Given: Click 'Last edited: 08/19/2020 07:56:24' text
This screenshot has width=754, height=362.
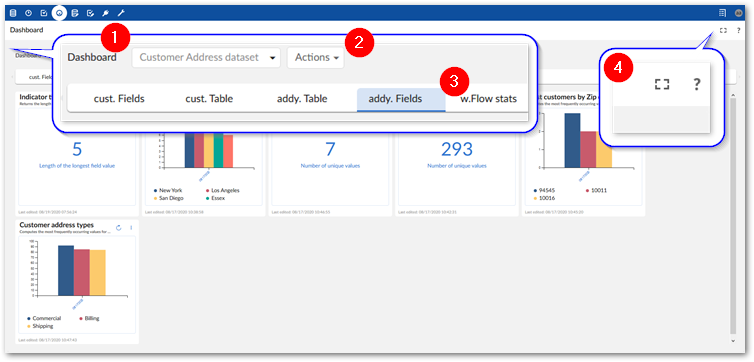Looking at the screenshot, I should [48, 212].
